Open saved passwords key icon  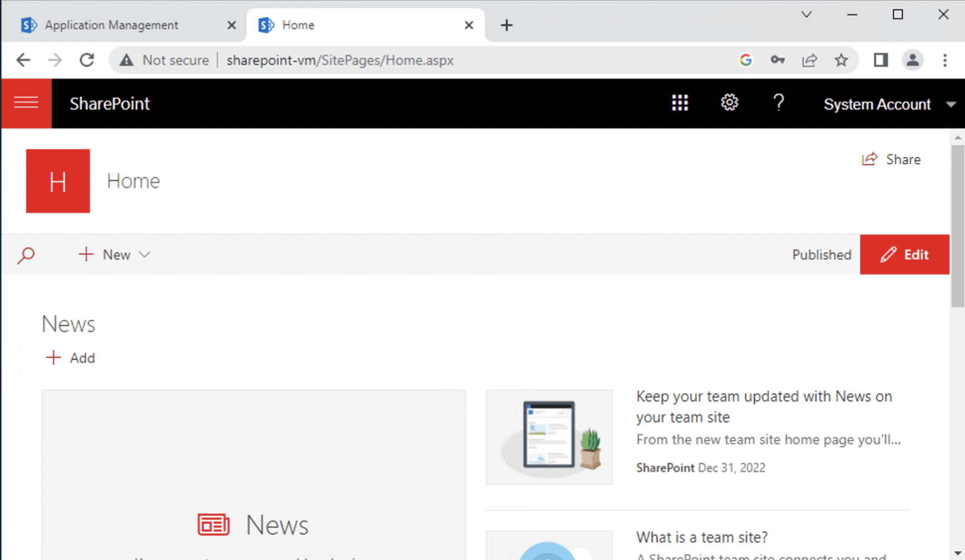tap(777, 60)
